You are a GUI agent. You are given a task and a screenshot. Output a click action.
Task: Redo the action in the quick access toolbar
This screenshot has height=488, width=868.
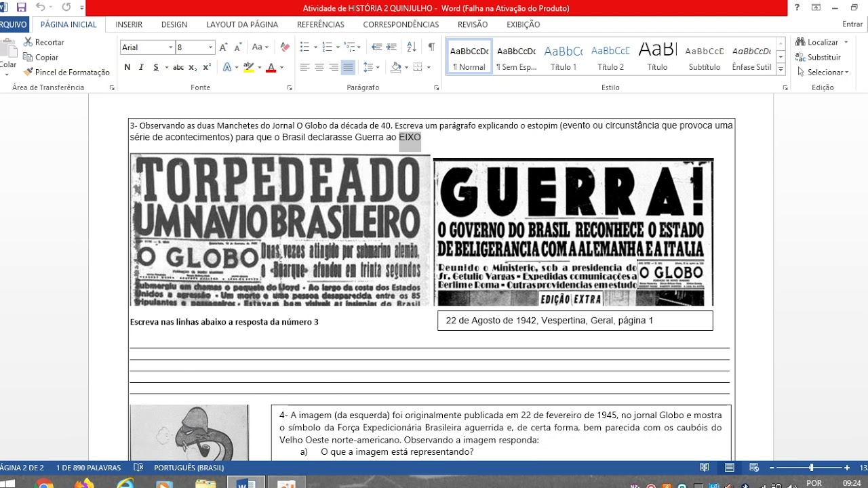[x=66, y=7]
